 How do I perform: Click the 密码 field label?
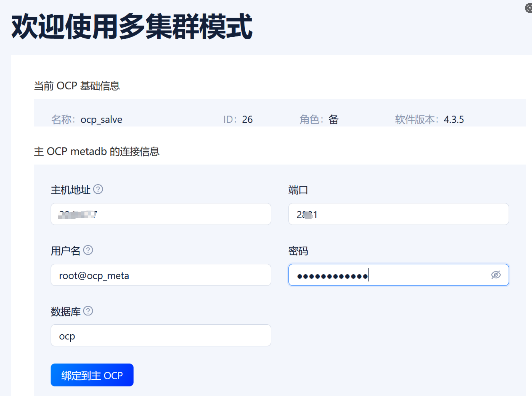[298, 251]
